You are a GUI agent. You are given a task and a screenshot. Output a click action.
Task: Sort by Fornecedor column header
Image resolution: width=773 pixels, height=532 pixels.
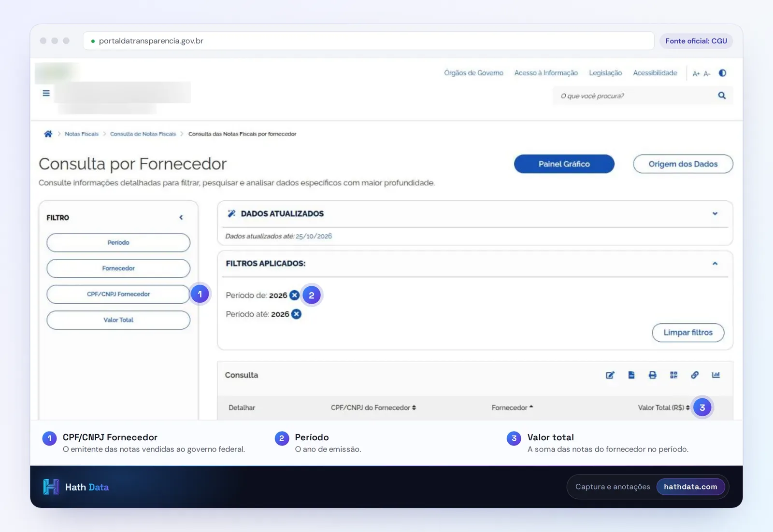(512, 407)
